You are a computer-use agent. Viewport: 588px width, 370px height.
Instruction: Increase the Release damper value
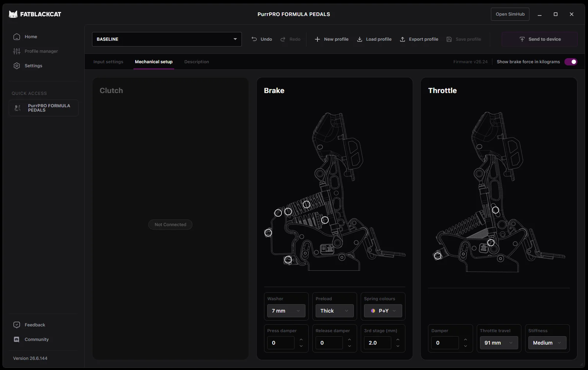point(349,340)
